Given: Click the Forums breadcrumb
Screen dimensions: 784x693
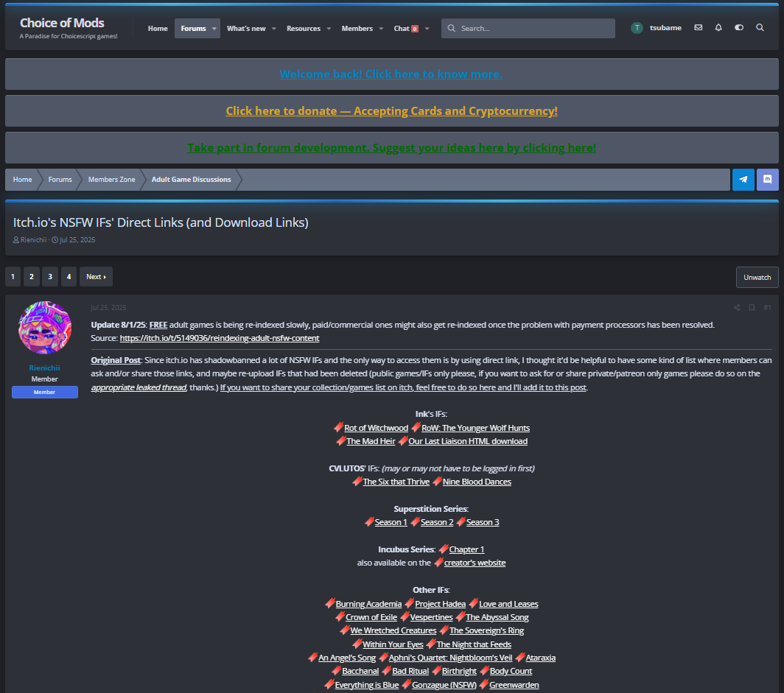Looking at the screenshot, I should (x=60, y=180).
